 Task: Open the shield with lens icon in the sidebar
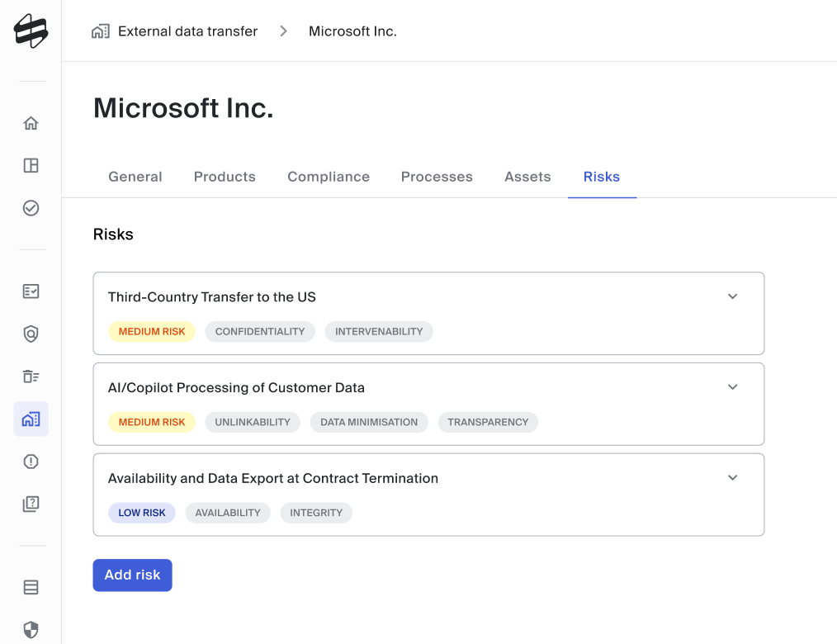(x=31, y=334)
